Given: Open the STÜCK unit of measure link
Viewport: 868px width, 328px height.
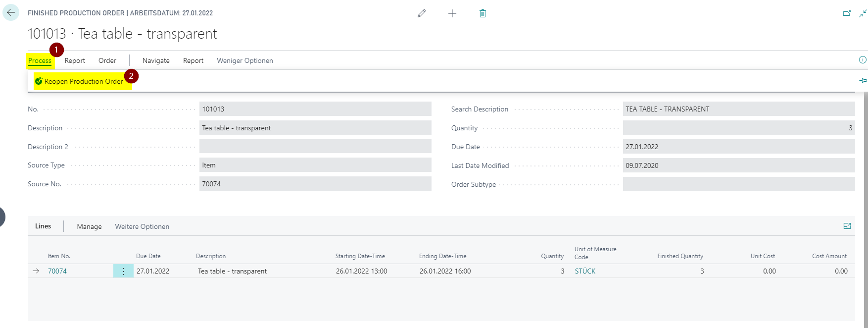Looking at the screenshot, I should click(585, 271).
